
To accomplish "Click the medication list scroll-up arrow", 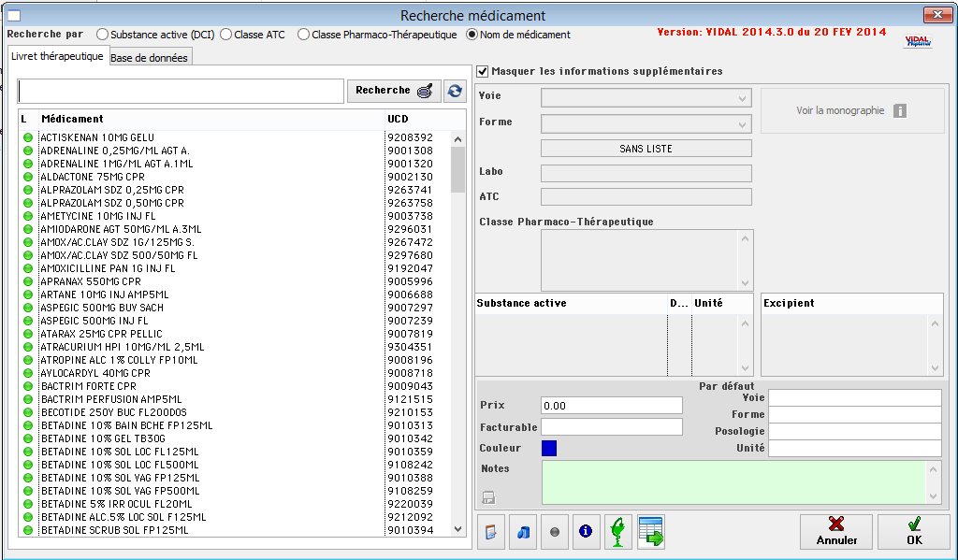I will click(458, 139).
